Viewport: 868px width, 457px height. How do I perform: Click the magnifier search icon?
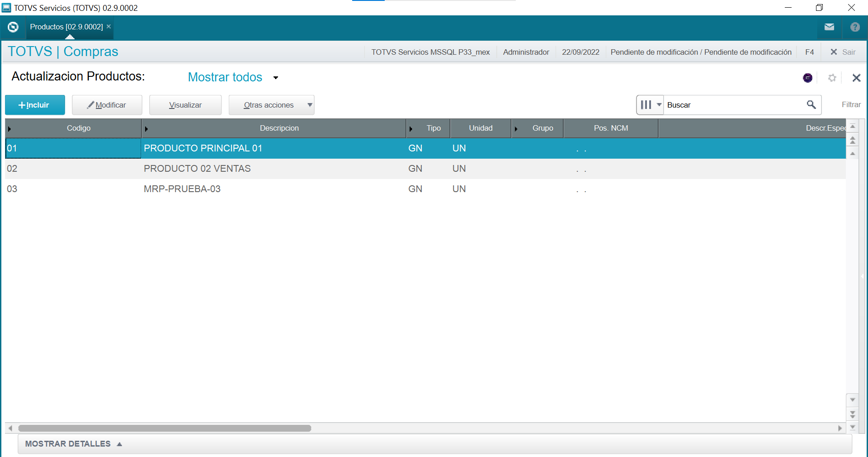[x=811, y=105]
